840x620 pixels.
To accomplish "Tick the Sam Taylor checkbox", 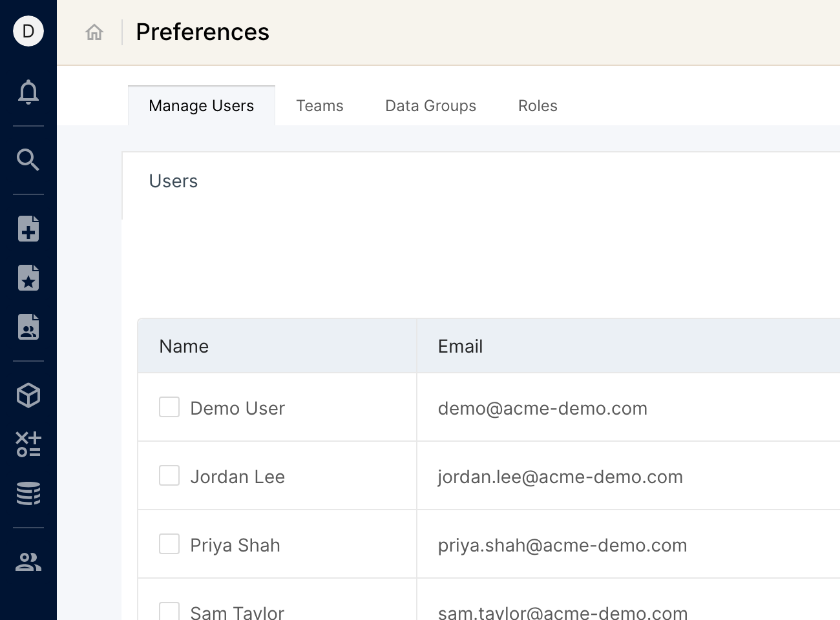I will pos(169,611).
